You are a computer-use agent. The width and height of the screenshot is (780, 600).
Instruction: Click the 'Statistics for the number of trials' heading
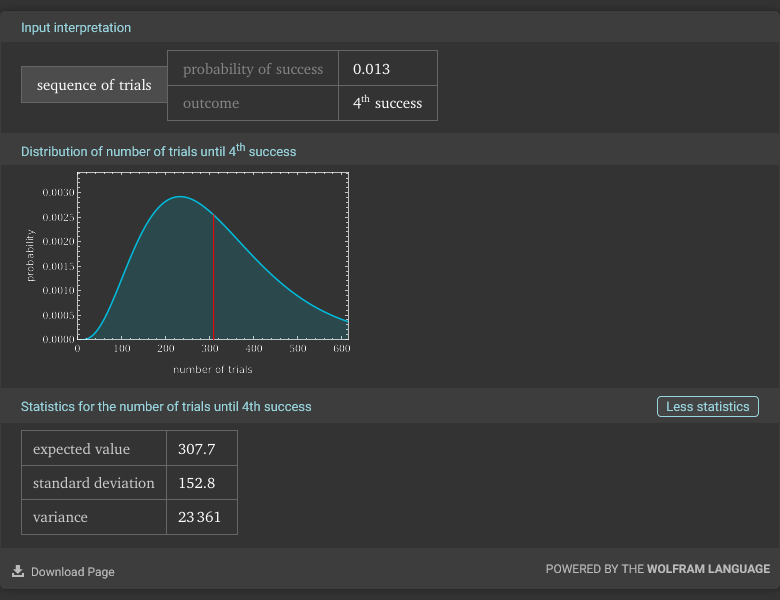(166, 406)
